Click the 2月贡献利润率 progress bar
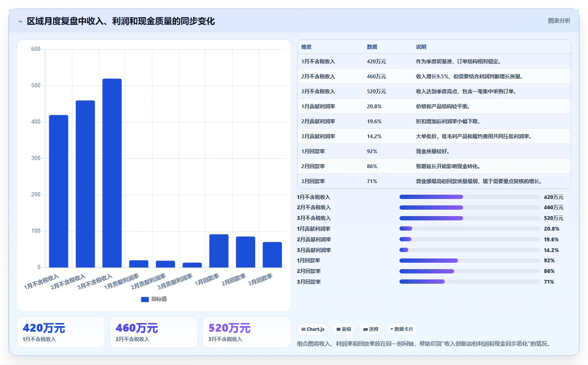588x365 pixels. 470,239
